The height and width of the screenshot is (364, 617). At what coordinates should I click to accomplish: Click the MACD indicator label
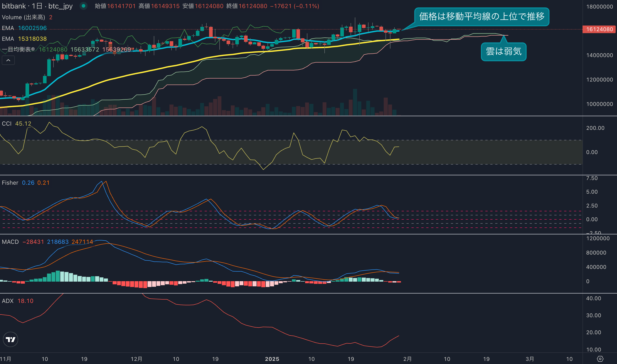click(x=10, y=242)
